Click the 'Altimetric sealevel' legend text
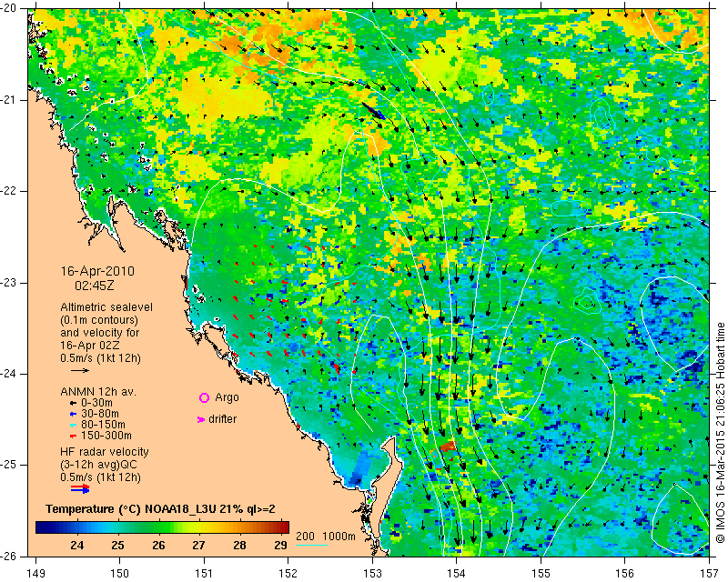This screenshot has width=728, height=582. coord(106,307)
